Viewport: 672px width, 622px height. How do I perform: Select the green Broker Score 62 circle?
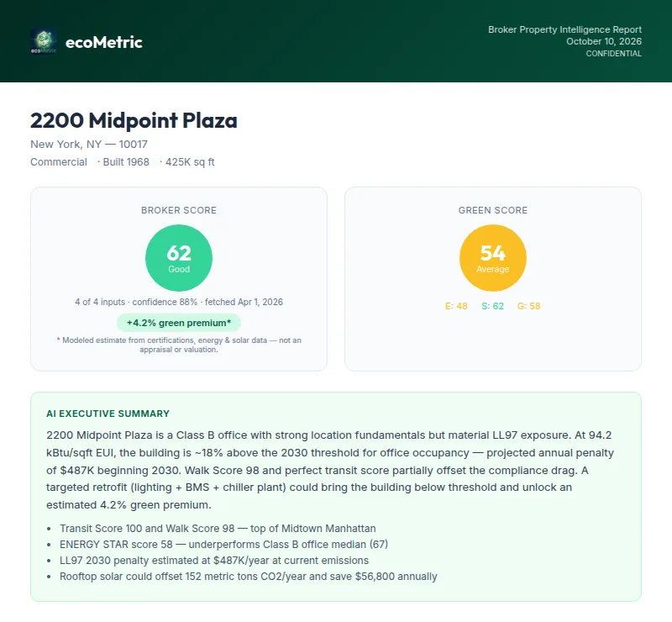pos(179,258)
